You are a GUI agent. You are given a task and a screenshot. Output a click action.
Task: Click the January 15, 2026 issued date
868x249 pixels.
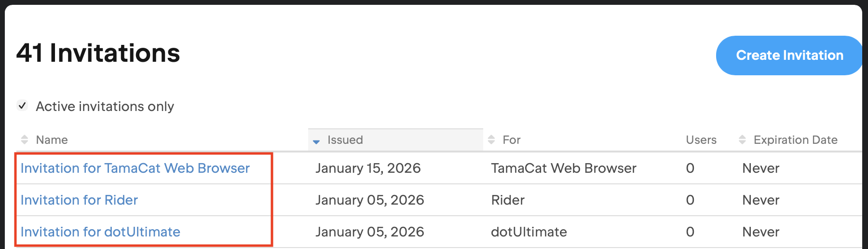(x=368, y=168)
